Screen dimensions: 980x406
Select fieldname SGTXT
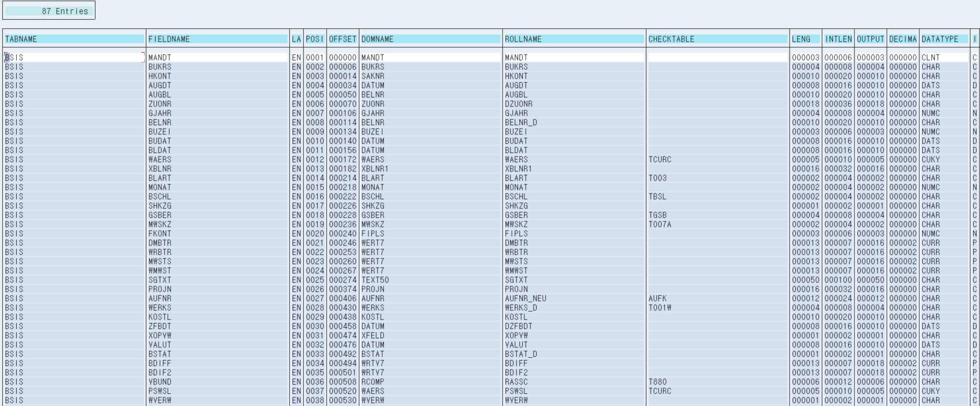160,280
